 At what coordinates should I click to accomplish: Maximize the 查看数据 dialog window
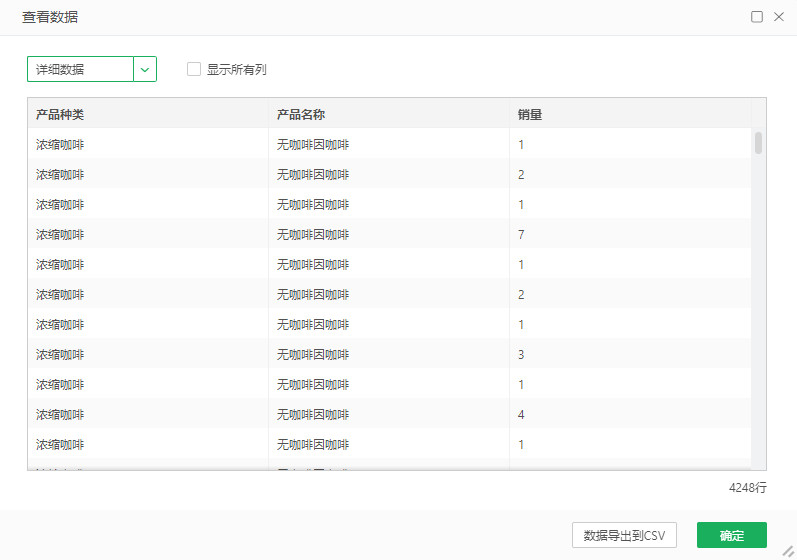[757, 17]
